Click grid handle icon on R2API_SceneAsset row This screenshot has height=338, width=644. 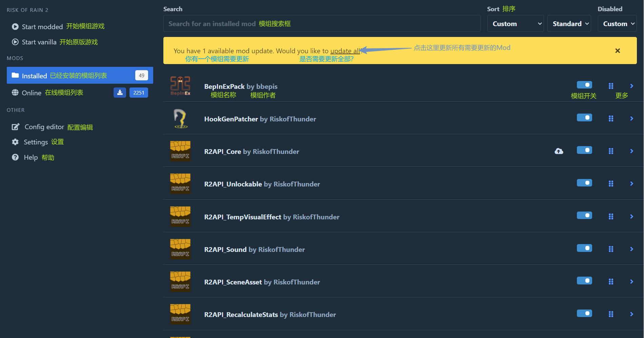(611, 281)
